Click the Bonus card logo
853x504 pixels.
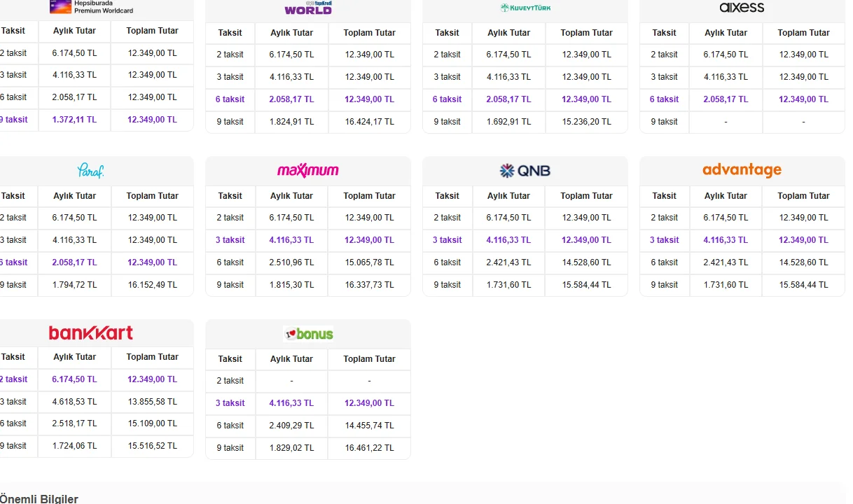[x=308, y=334]
